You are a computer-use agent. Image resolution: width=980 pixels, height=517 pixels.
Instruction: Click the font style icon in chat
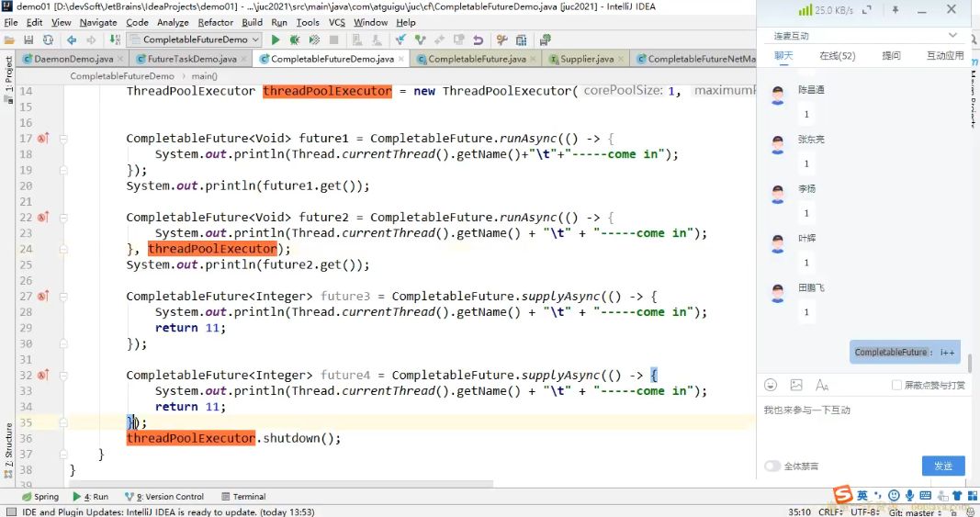[x=822, y=385]
